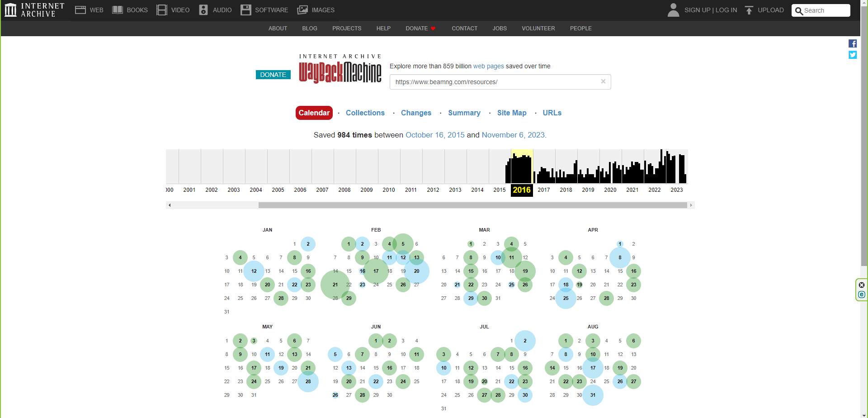Click the SIGN UP link

click(x=698, y=10)
